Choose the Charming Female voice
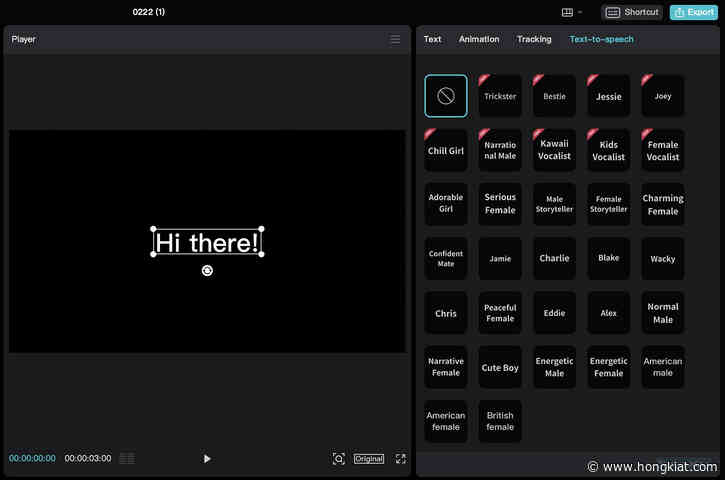725x480 pixels. coord(663,203)
